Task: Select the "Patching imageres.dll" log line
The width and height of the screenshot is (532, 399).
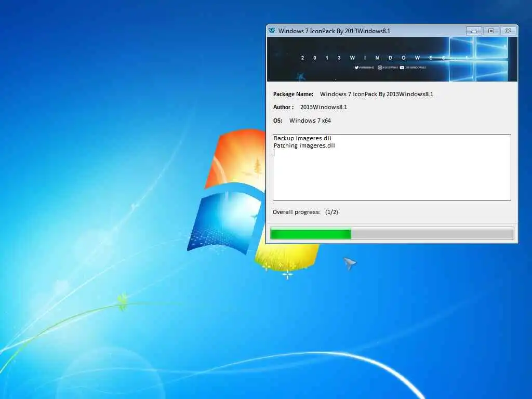Action: point(304,145)
